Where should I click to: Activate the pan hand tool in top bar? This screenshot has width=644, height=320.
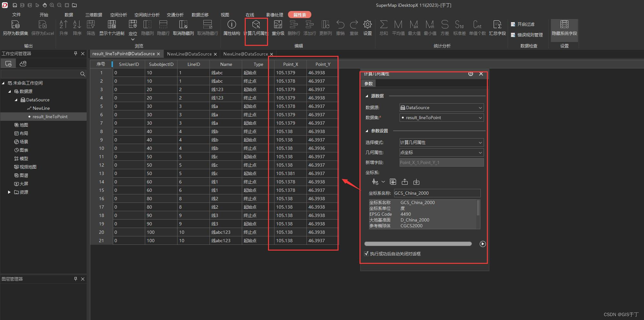pyautogui.click(x=45, y=5)
